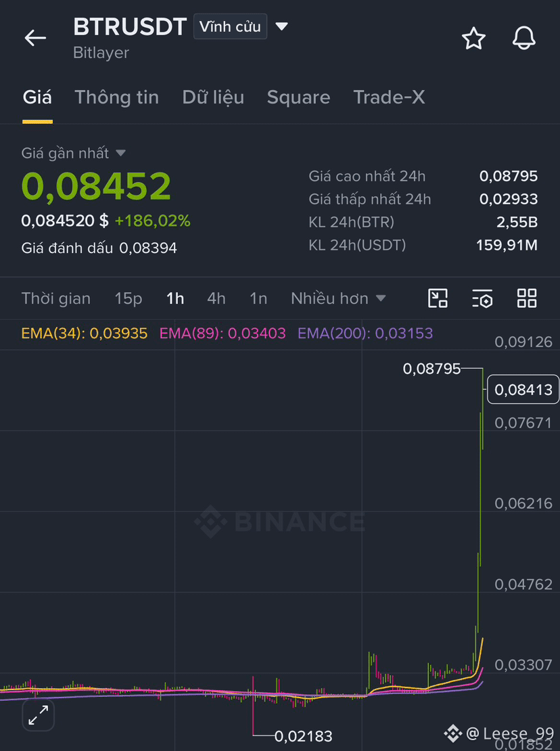Screen dimensions: 560x751
Task: Click the +186,02% change value
Action: [x=152, y=221]
